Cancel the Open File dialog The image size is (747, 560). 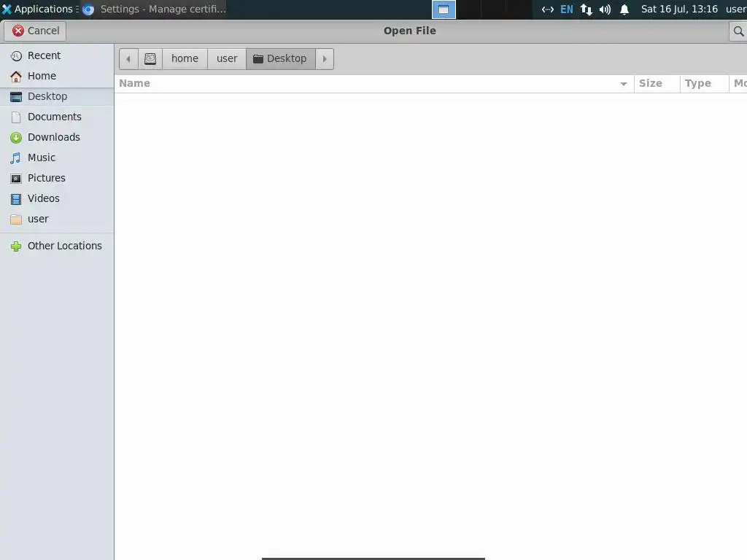coord(35,31)
